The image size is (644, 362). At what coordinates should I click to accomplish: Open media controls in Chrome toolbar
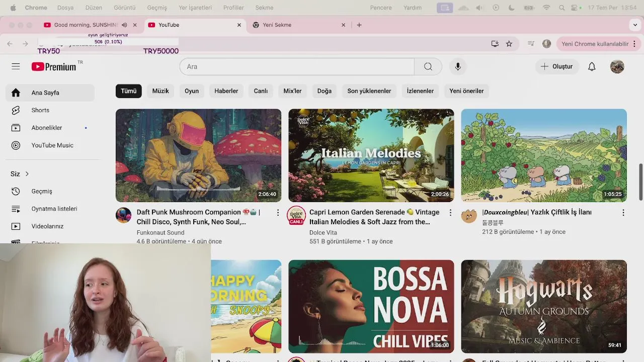[x=531, y=44]
